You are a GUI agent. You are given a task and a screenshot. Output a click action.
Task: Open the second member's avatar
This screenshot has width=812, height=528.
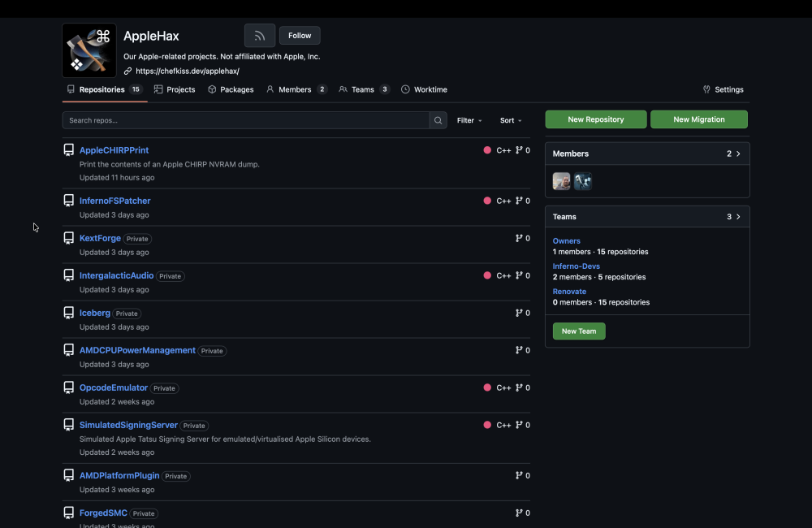pyautogui.click(x=582, y=181)
